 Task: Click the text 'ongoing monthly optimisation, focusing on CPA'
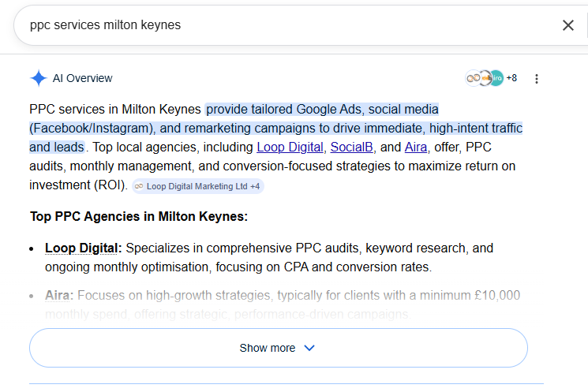[177, 267]
